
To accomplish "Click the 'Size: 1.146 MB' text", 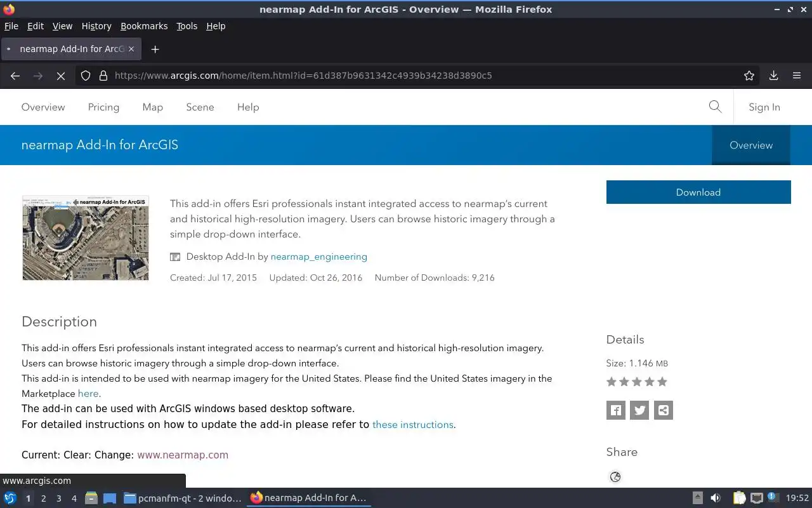I will pyautogui.click(x=637, y=363).
